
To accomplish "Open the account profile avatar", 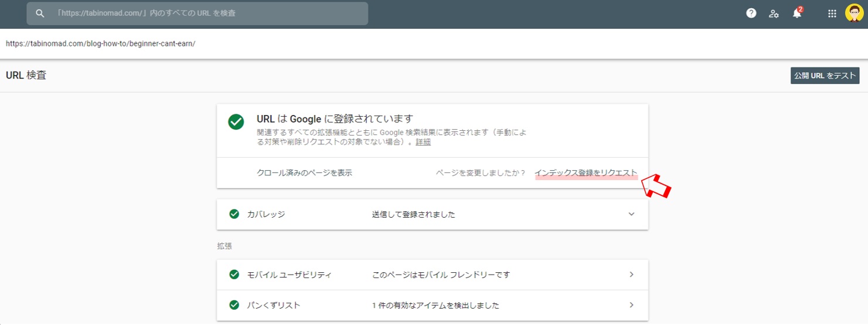I will (854, 13).
